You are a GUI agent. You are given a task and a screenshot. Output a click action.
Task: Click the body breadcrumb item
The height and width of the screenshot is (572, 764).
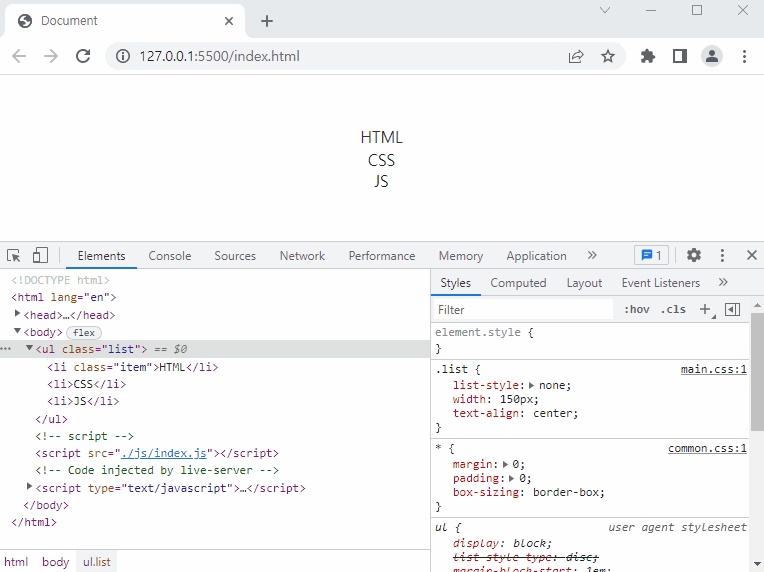point(56,562)
